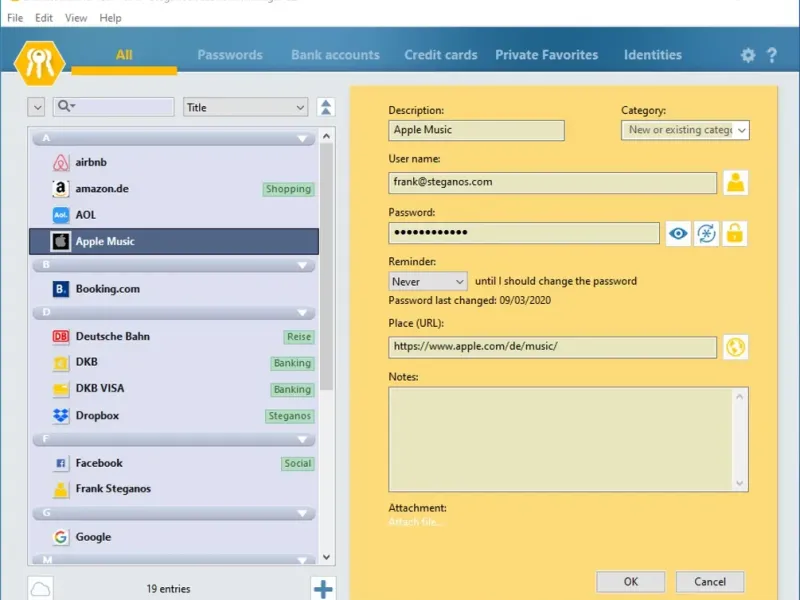The width and height of the screenshot is (800, 600).
Task: Click the Booking.com logo icon
Action: pyautogui.click(x=61, y=289)
